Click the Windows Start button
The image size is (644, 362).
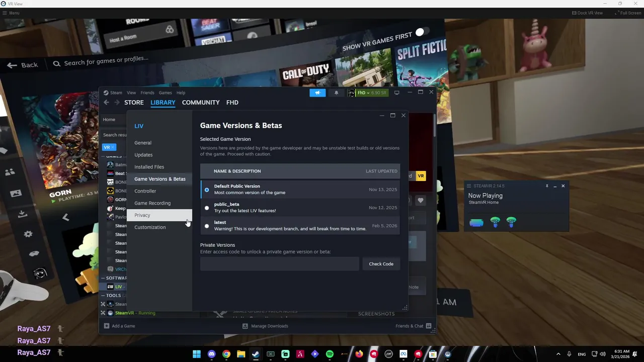click(197, 354)
